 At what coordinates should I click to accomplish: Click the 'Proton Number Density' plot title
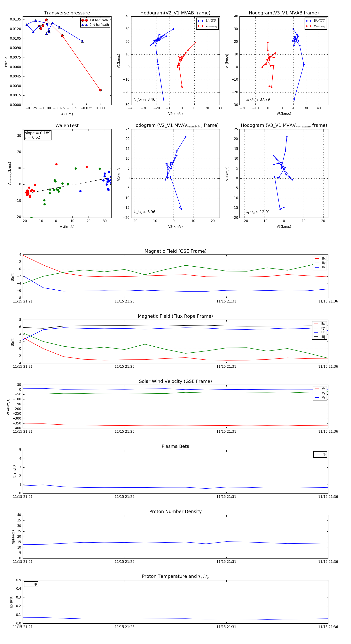pos(175,511)
